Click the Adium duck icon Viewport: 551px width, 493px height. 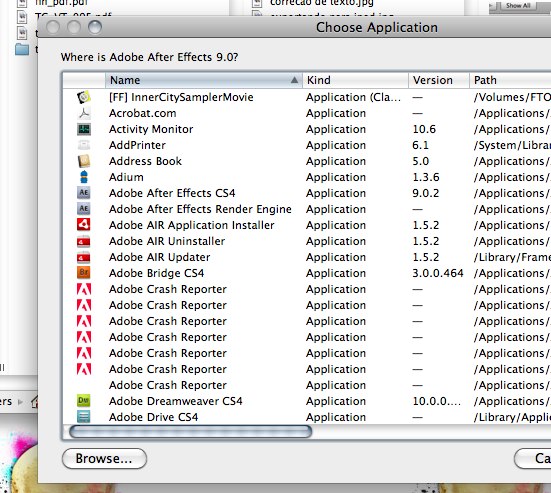tap(84, 177)
